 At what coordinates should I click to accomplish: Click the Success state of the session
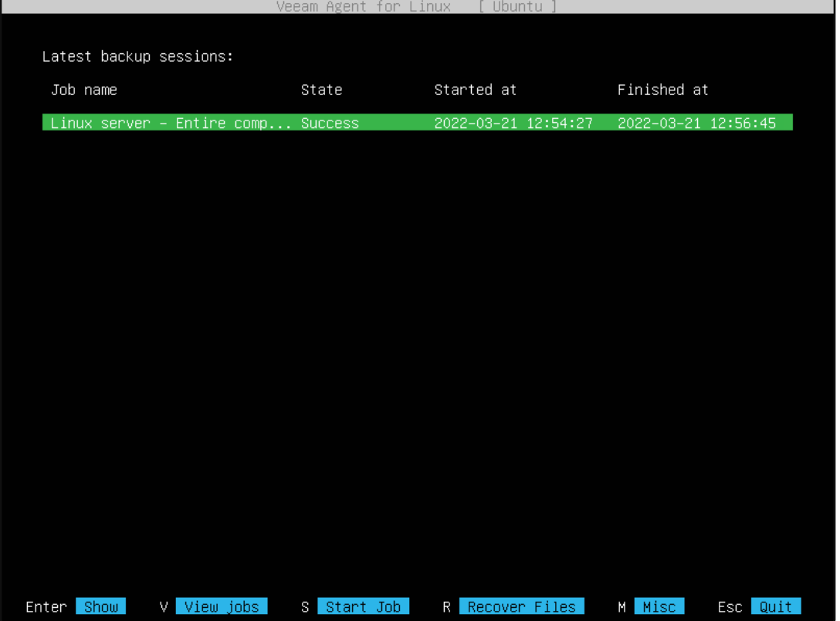pos(330,124)
